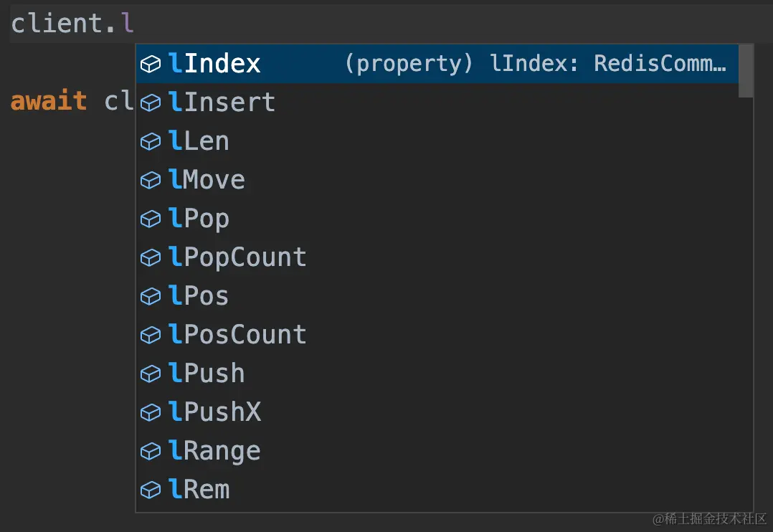
Task: Select lMove in the suggestion list
Action: coord(437,180)
